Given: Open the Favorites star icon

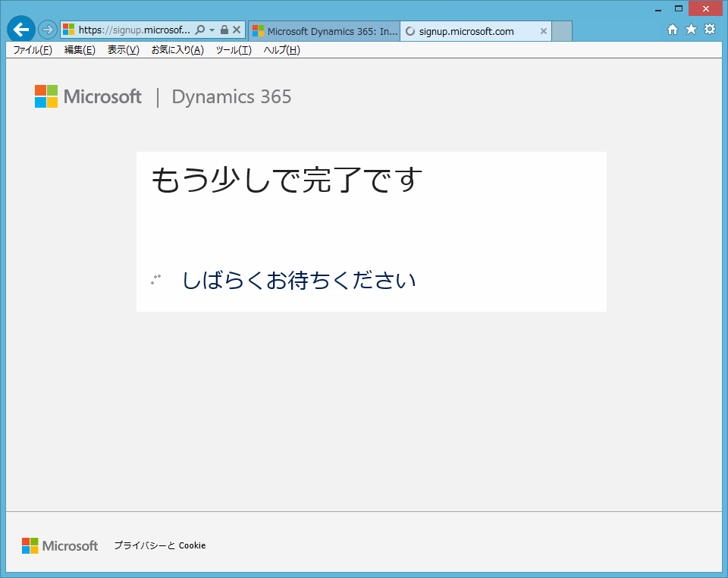Looking at the screenshot, I should coord(692,30).
